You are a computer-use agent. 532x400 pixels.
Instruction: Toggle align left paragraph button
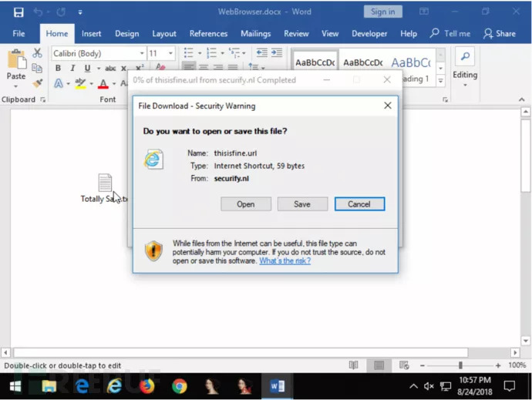(x=189, y=66)
